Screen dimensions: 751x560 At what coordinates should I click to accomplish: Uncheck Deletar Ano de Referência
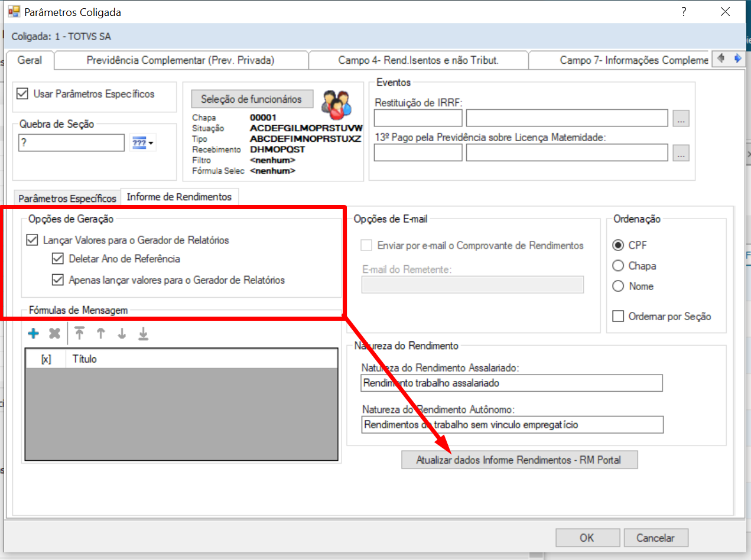click(x=58, y=258)
